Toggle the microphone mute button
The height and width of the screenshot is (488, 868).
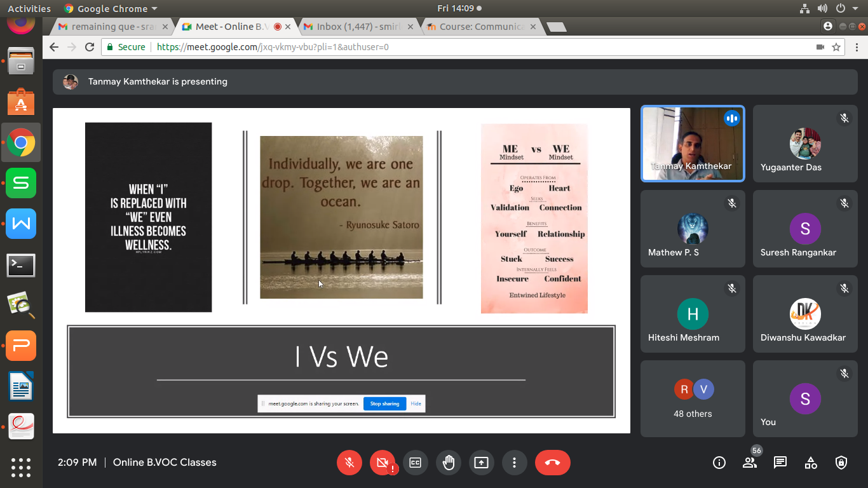[x=349, y=463]
